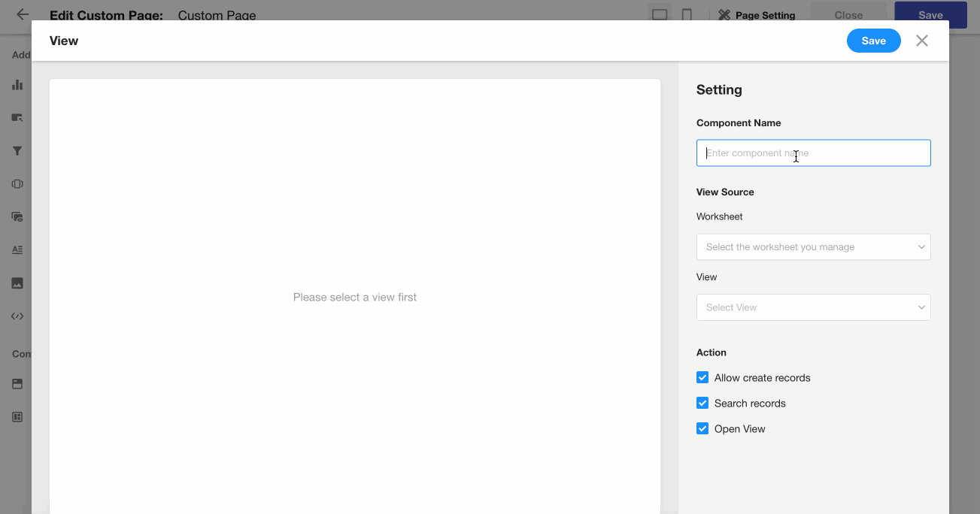Select the filter funnel component icon

(17, 151)
